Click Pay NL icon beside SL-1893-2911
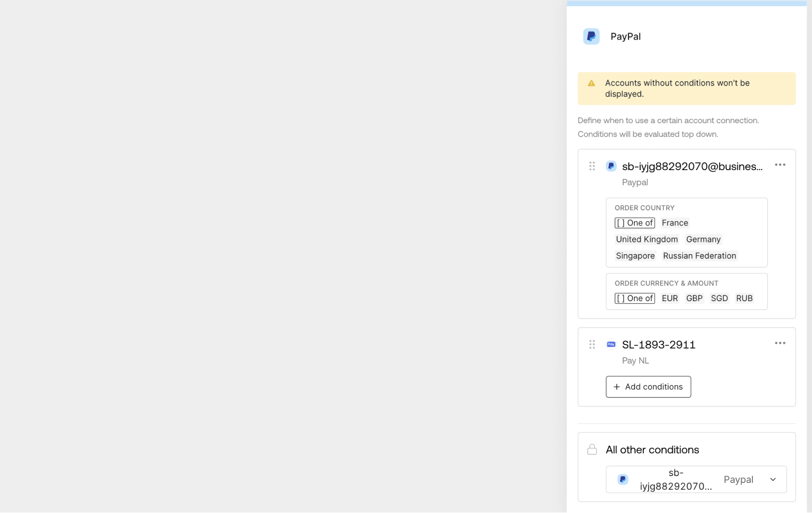812x513 pixels. click(611, 344)
